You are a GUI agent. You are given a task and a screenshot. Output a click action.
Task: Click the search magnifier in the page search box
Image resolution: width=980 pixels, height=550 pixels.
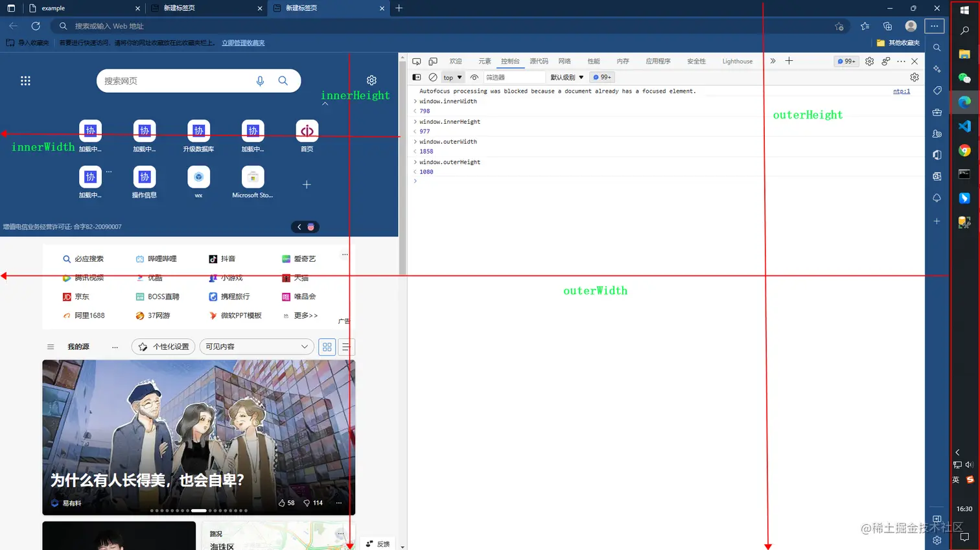pyautogui.click(x=283, y=81)
